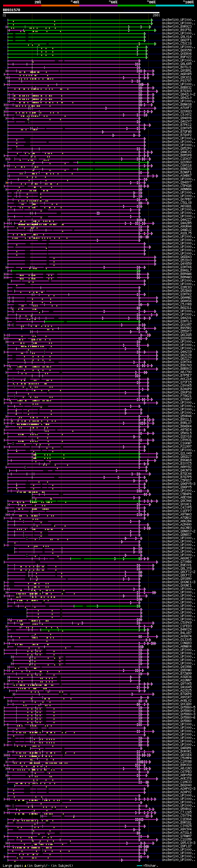Select label UniRef100_B9S1L1

click(177, 419)
